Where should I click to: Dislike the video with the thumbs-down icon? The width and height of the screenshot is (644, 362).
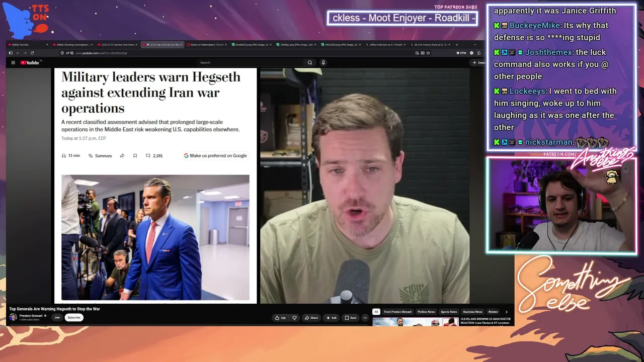294,318
